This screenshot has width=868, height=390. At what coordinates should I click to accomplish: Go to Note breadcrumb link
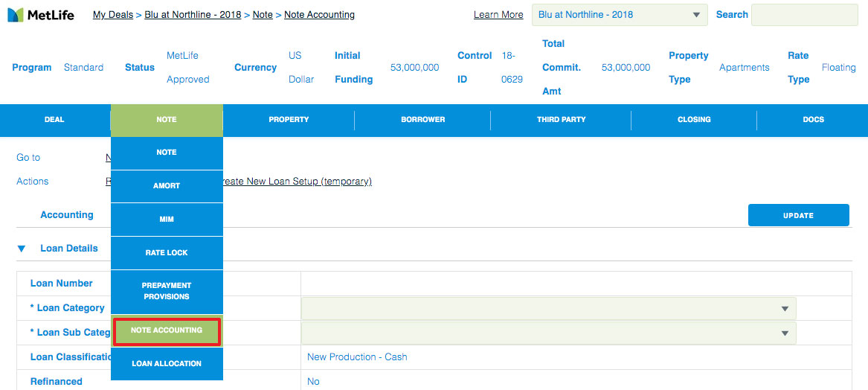tap(263, 15)
